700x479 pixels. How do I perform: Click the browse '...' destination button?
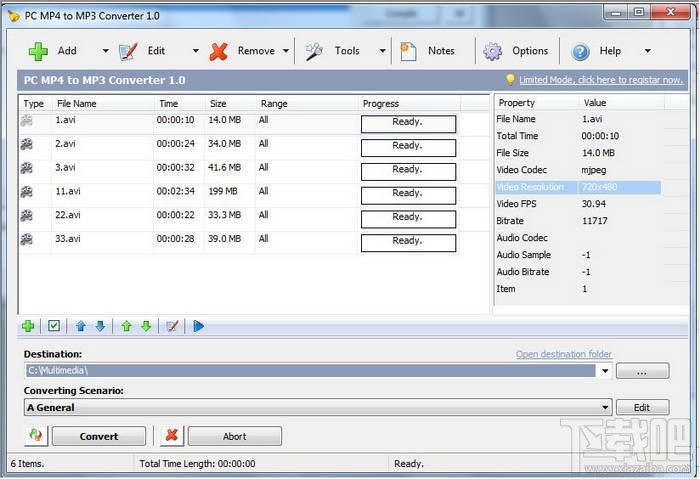(642, 371)
